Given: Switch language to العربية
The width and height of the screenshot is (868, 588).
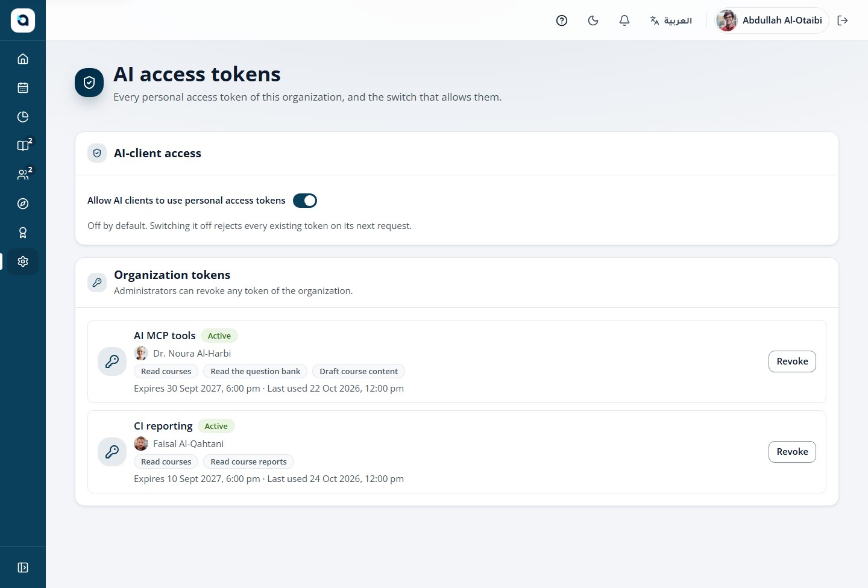Looking at the screenshot, I should (x=671, y=20).
